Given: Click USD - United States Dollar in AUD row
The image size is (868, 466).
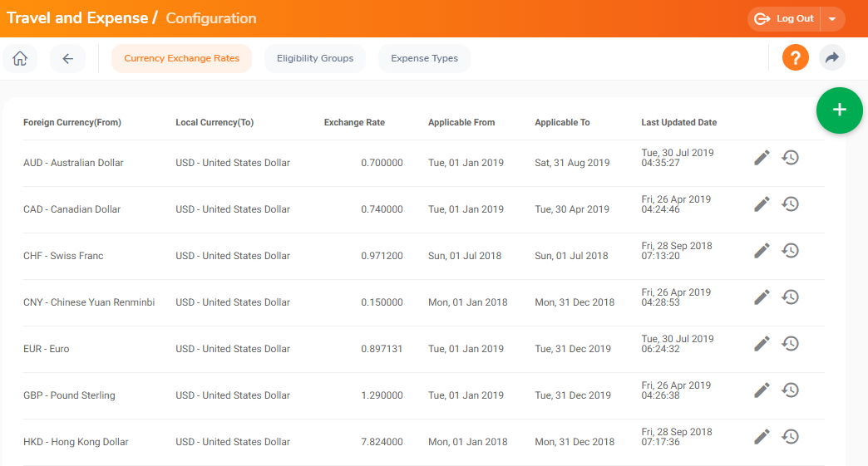Looking at the screenshot, I should pyautogui.click(x=233, y=163).
